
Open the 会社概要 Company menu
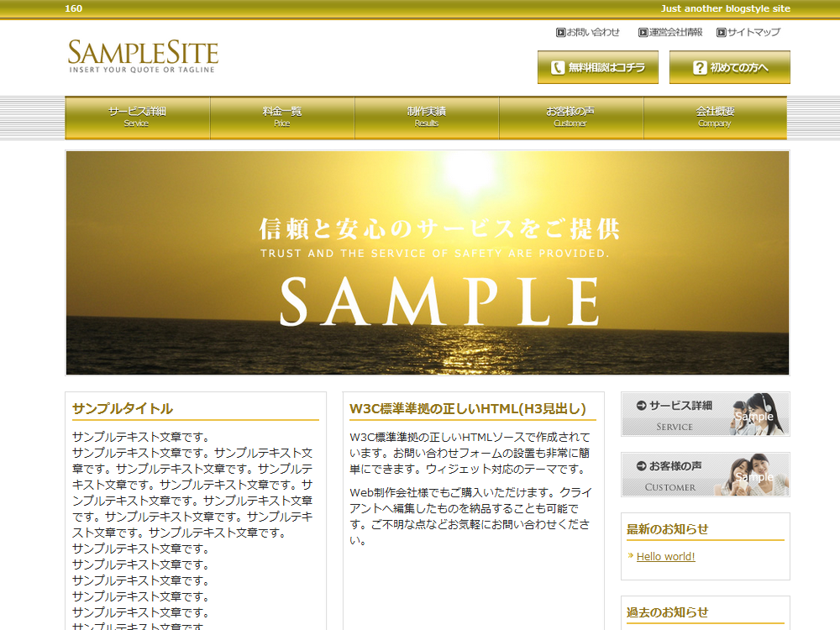click(715, 118)
